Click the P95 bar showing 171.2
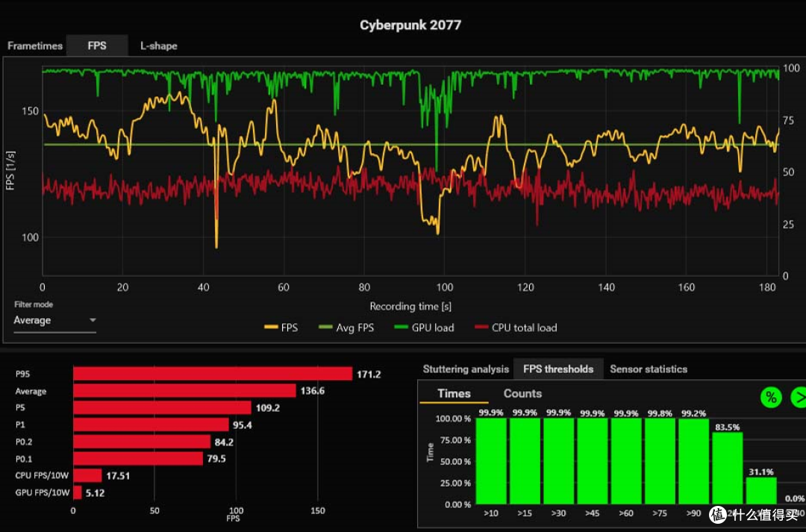The height and width of the screenshot is (532, 806). (213, 374)
